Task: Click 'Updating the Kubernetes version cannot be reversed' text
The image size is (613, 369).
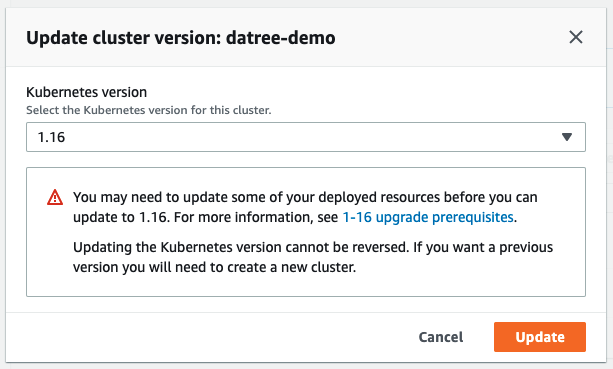Action: coord(242,247)
